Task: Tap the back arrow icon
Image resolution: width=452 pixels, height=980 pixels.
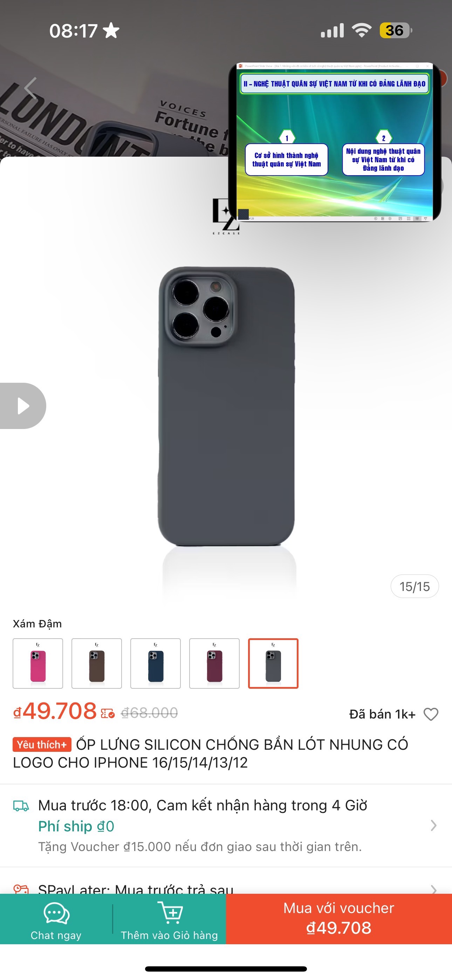Action: (30, 88)
